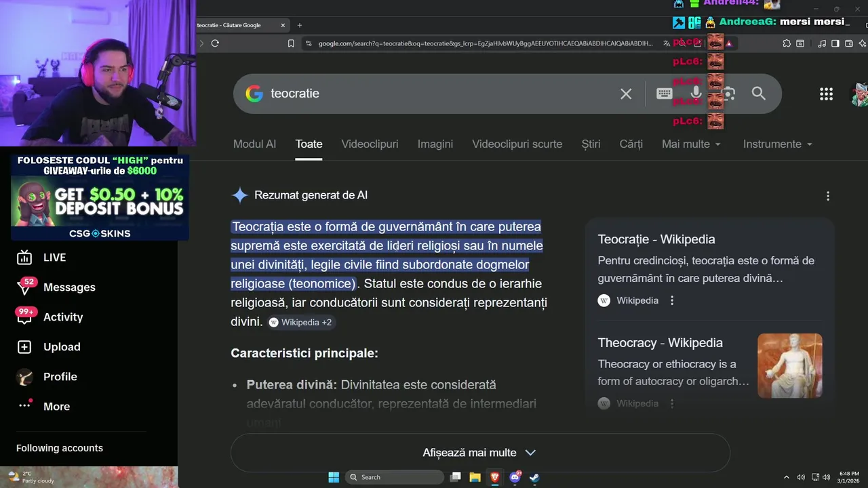The width and height of the screenshot is (868, 488).
Task: Expand the Mai multe dropdown
Action: click(x=691, y=144)
